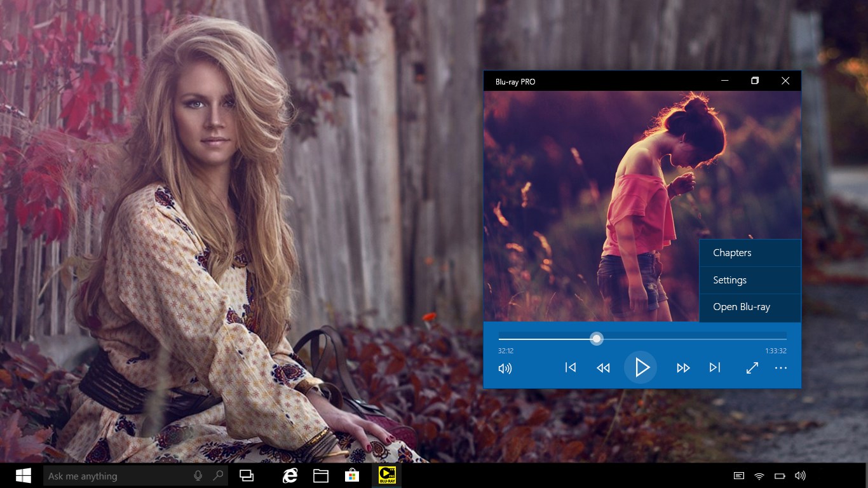Viewport: 868px width, 488px height.
Task: Toggle the speaker volume in the system tray
Action: coord(799,475)
